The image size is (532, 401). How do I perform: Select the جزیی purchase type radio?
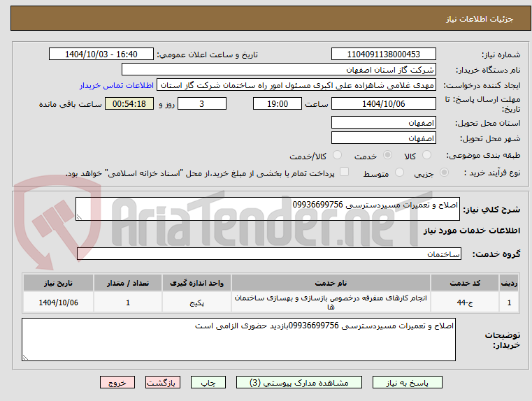(x=444, y=172)
